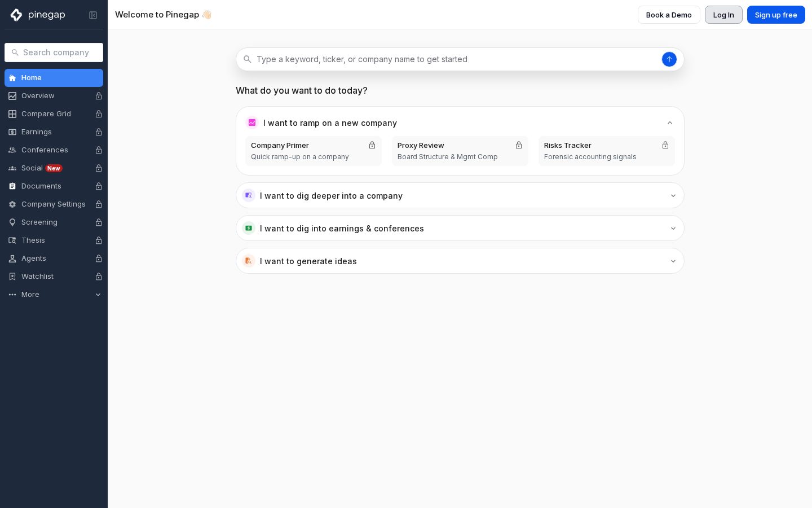Click the Social group icon in sidebar
812x508 pixels.
pyautogui.click(x=12, y=168)
